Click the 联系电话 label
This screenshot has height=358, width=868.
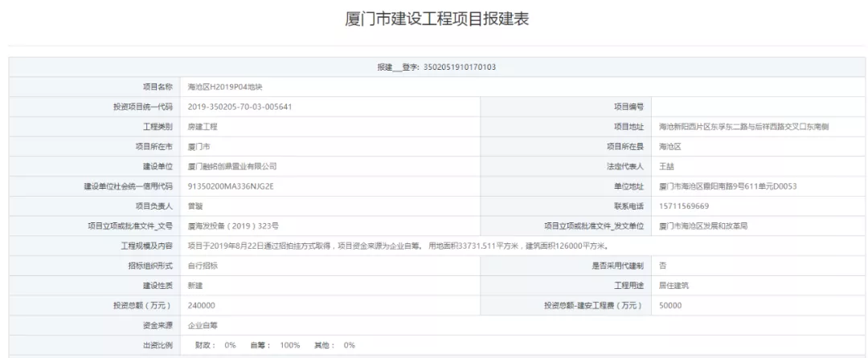point(628,206)
